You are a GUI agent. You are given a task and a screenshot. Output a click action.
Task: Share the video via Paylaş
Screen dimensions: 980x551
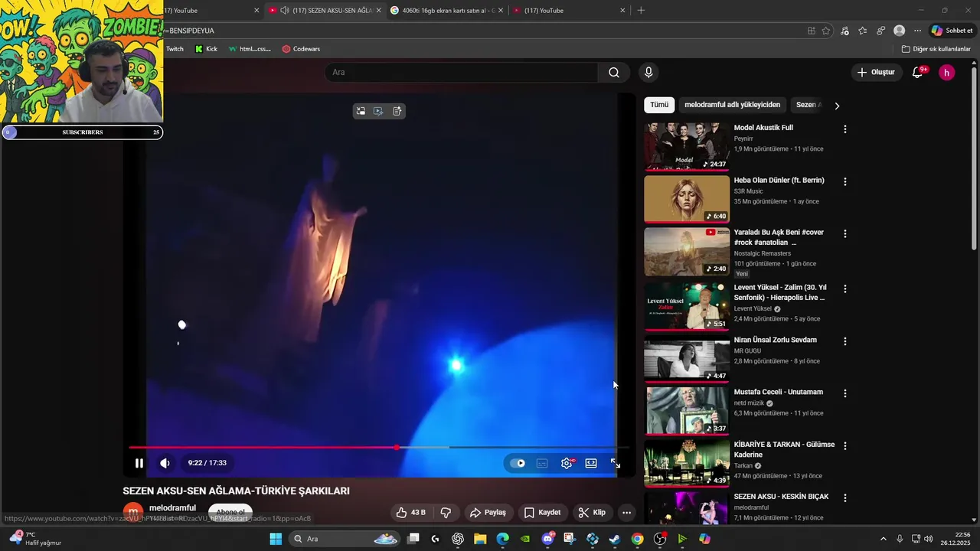pos(488,513)
